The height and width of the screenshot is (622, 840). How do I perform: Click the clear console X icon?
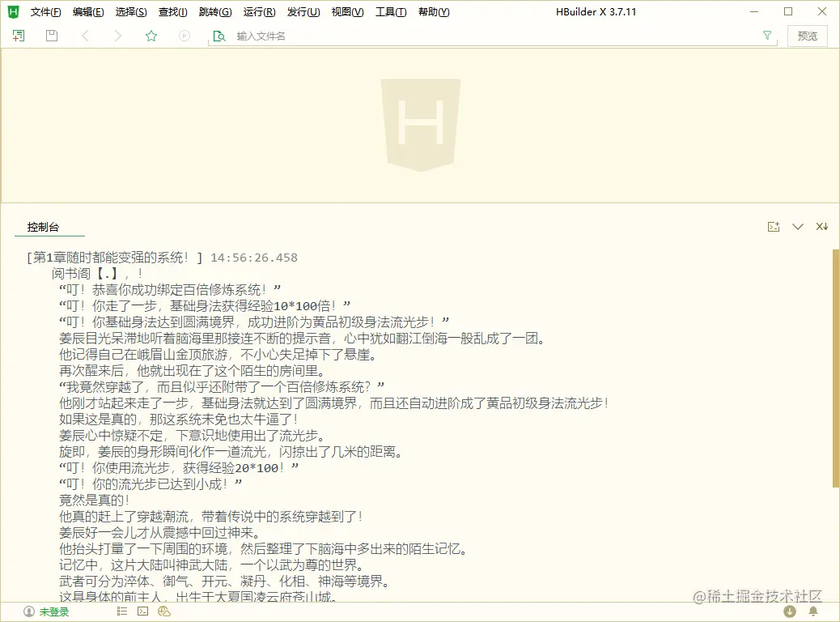coord(821,227)
